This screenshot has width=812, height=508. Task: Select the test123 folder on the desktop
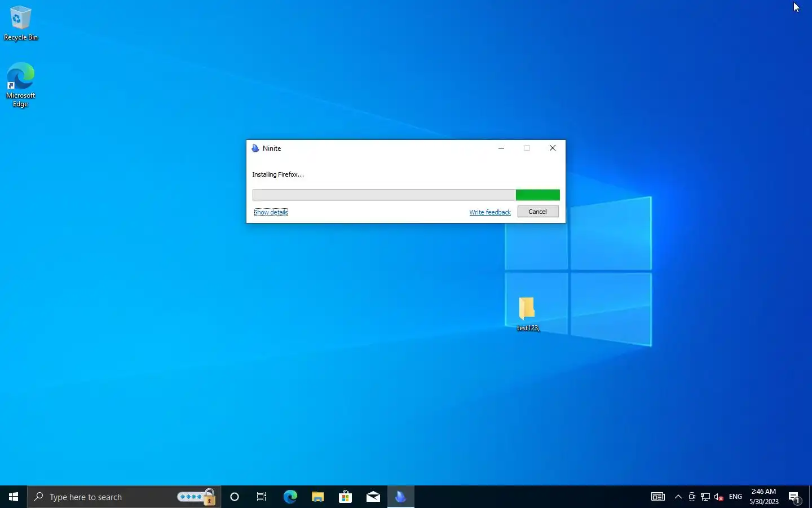(x=528, y=314)
